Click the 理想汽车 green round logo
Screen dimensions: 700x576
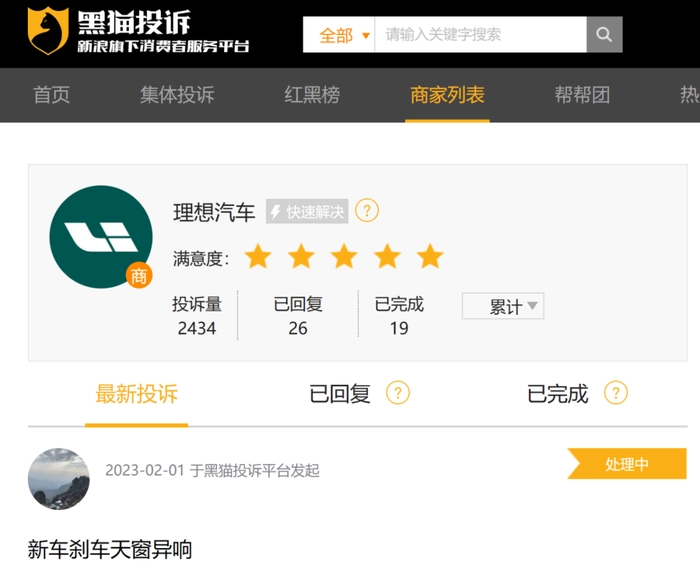[x=101, y=237]
